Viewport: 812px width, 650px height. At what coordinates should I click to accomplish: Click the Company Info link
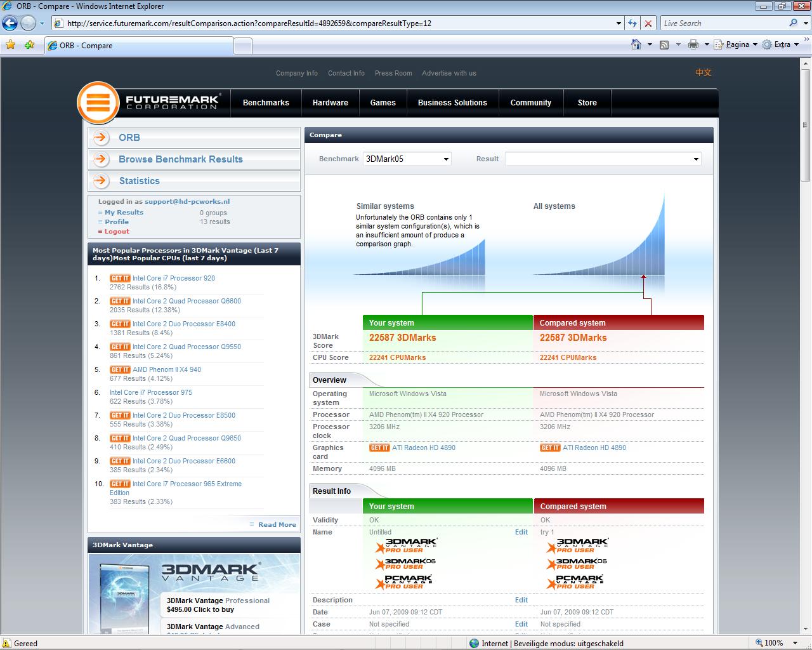coord(297,73)
